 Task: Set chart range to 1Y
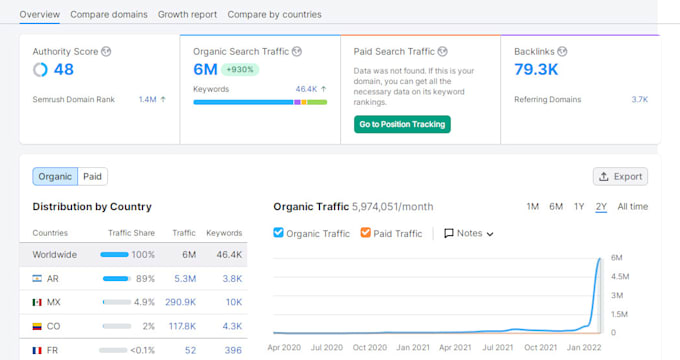pos(579,207)
